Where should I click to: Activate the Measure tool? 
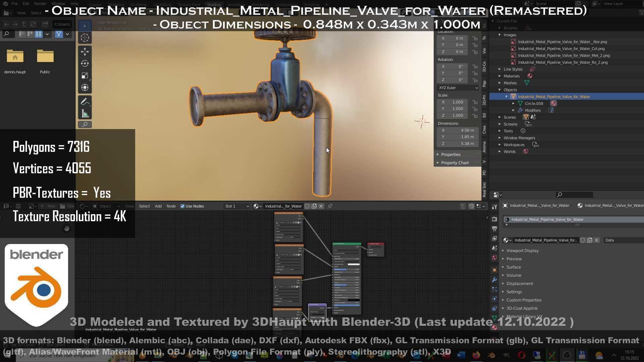[x=85, y=113]
